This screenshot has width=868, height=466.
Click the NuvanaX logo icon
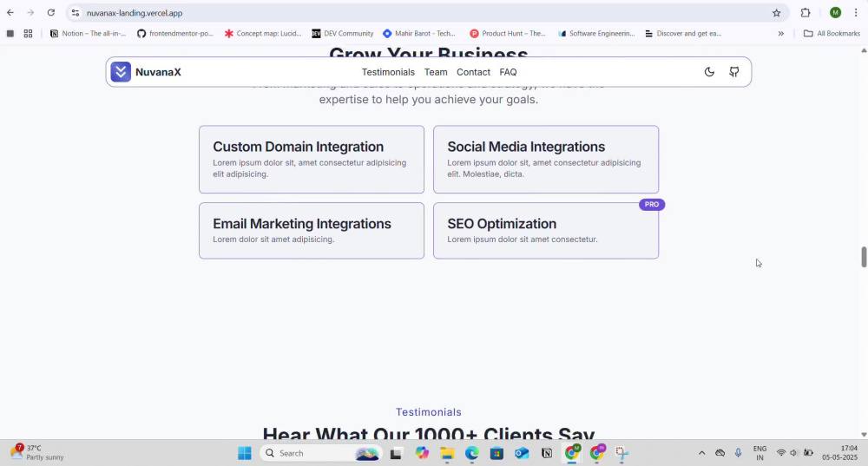pyautogui.click(x=121, y=72)
